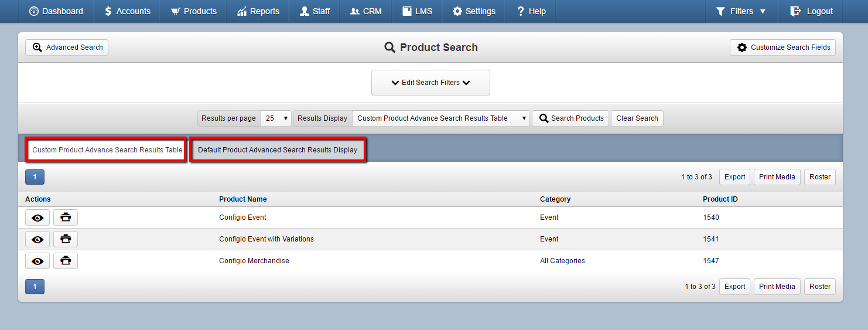This screenshot has height=330, width=868.
Task: Open the Reports menu
Action: (258, 11)
